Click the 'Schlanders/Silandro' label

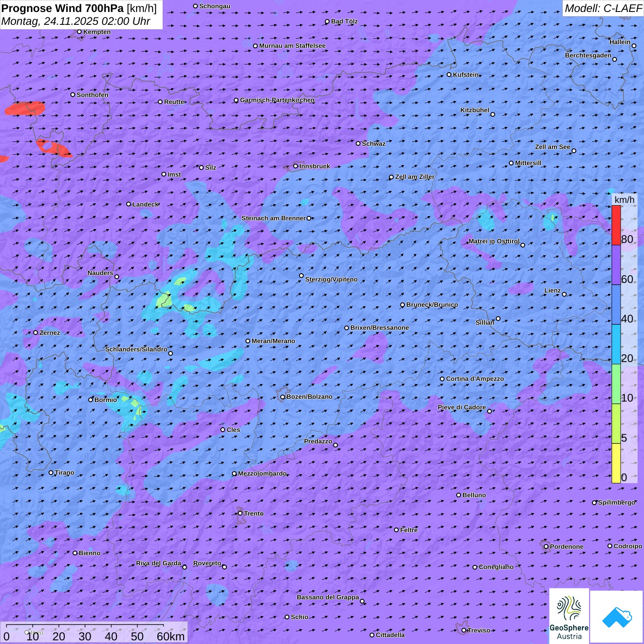(x=136, y=349)
